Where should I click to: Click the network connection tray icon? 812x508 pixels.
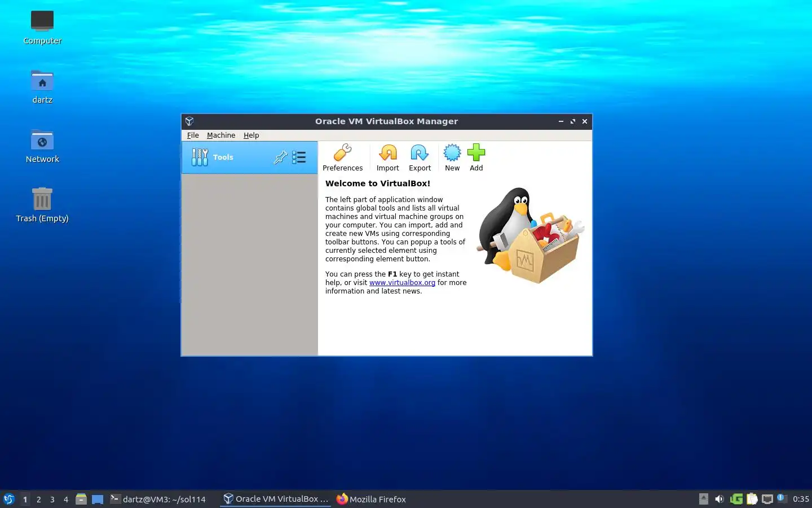767,499
